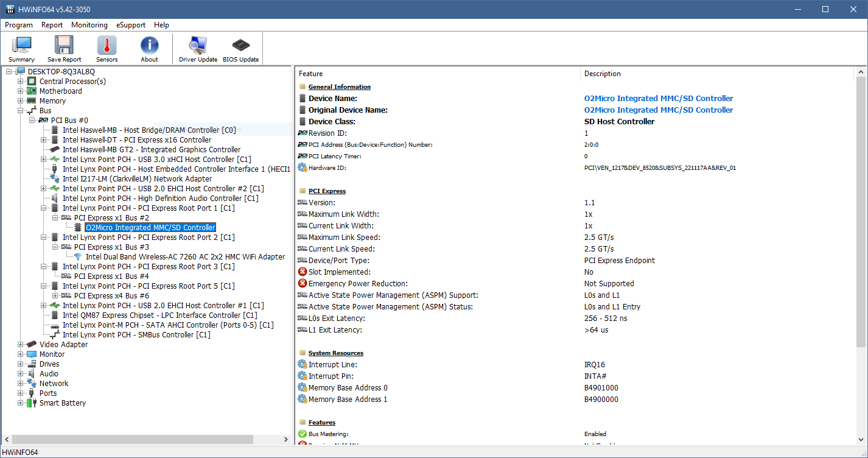Open the Program menu
The image size is (868, 458).
click(19, 25)
